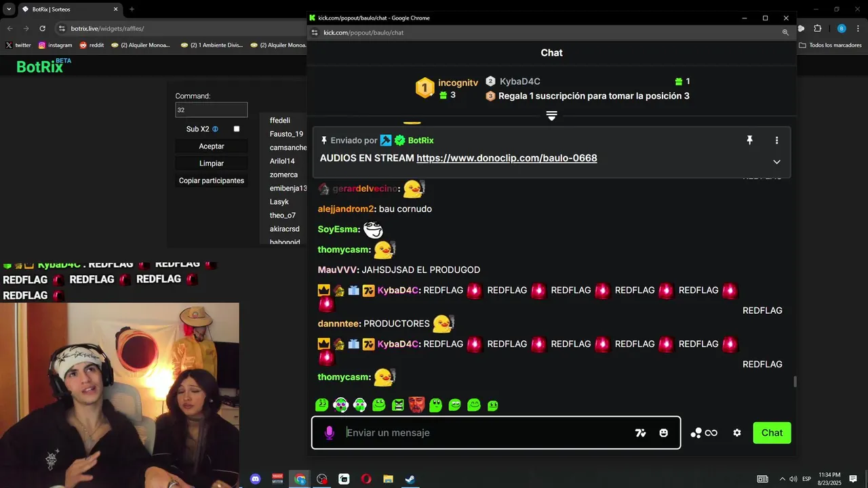Click the Limpiar button
Screen dimensions: 868x488
coord(212,163)
